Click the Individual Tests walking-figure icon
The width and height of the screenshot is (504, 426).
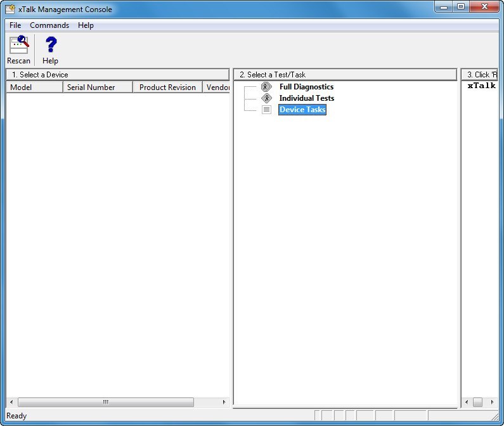(x=266, y=98)
